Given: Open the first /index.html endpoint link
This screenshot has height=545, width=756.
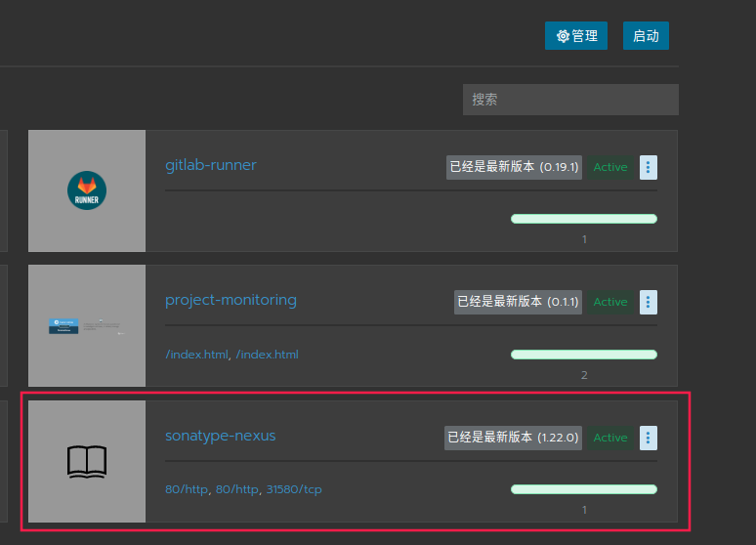Looking at the screenshot, I should [196, 355].
